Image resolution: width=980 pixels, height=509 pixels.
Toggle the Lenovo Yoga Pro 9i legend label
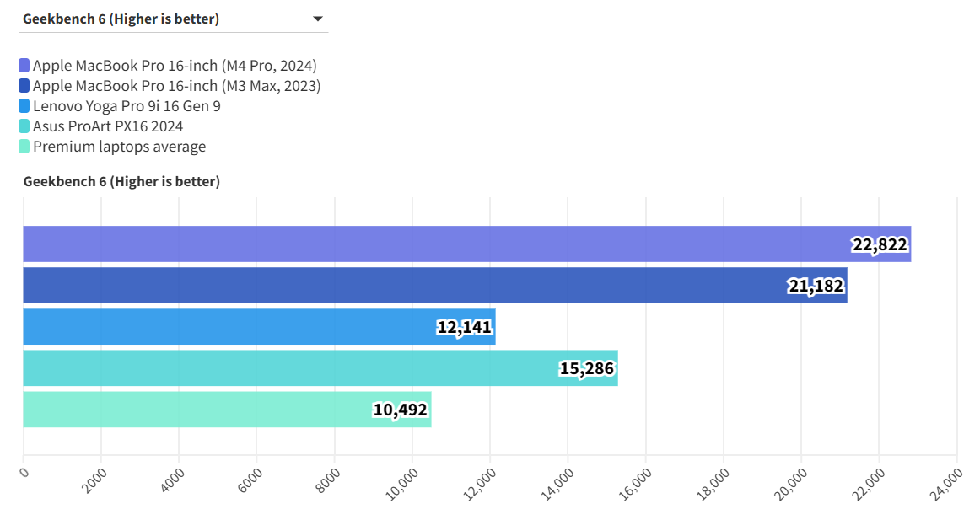pos(127,106)
